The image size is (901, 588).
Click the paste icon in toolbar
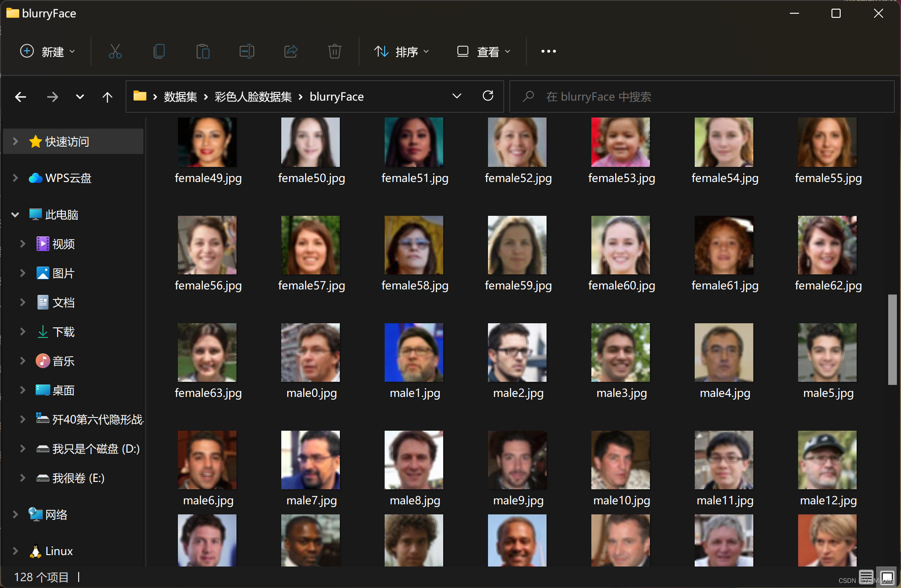pos(203,51)
